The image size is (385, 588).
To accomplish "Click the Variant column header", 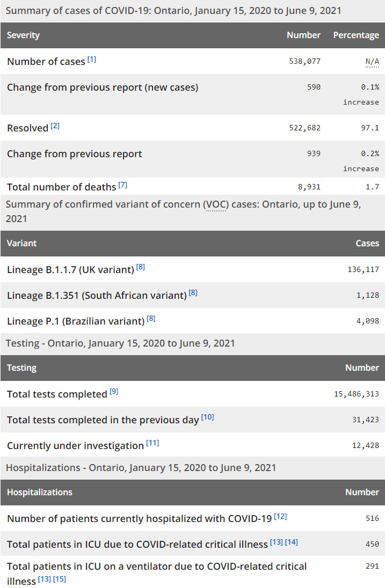I will 22,243.
